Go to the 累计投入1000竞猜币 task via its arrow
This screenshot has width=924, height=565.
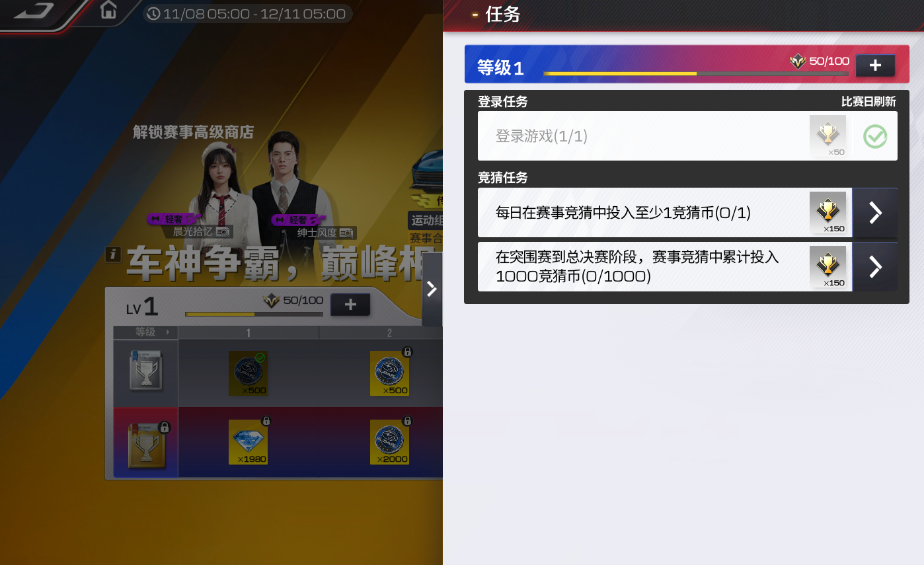[x=875, y=267]
